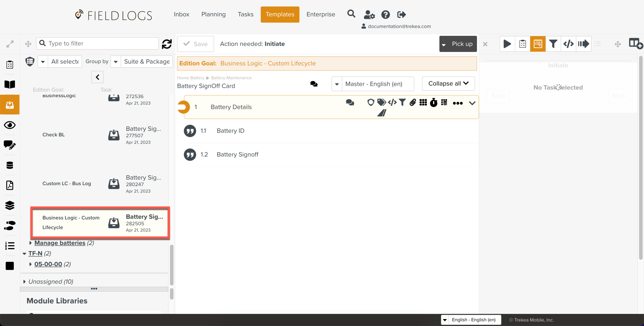The image size is (644, 326).
Task: Click the logout arrow icon in the header
Action: coord(401,14)
